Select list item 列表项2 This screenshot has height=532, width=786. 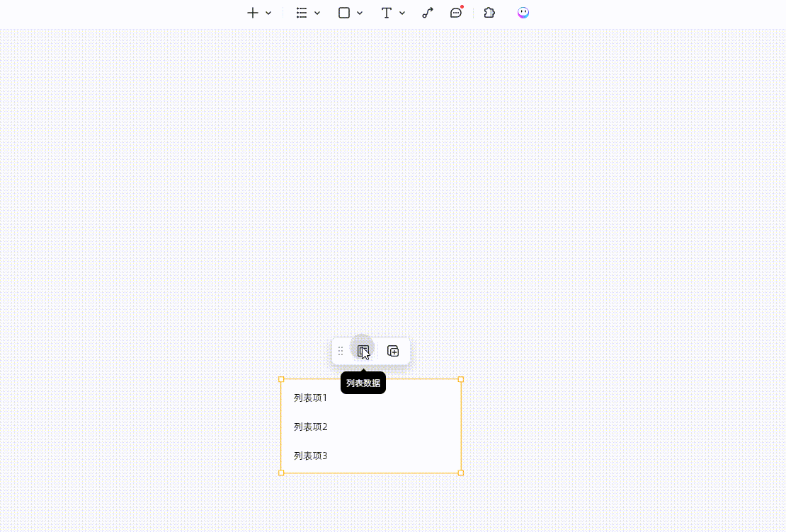coord(309,427)
